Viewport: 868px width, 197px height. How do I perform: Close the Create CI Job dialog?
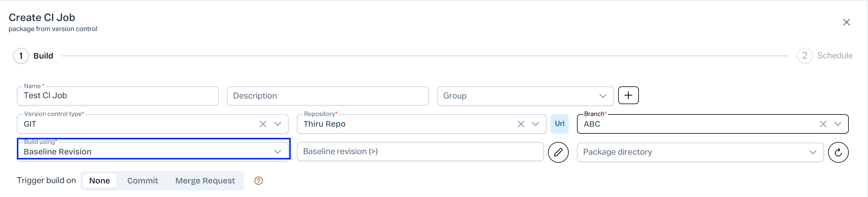846,22
